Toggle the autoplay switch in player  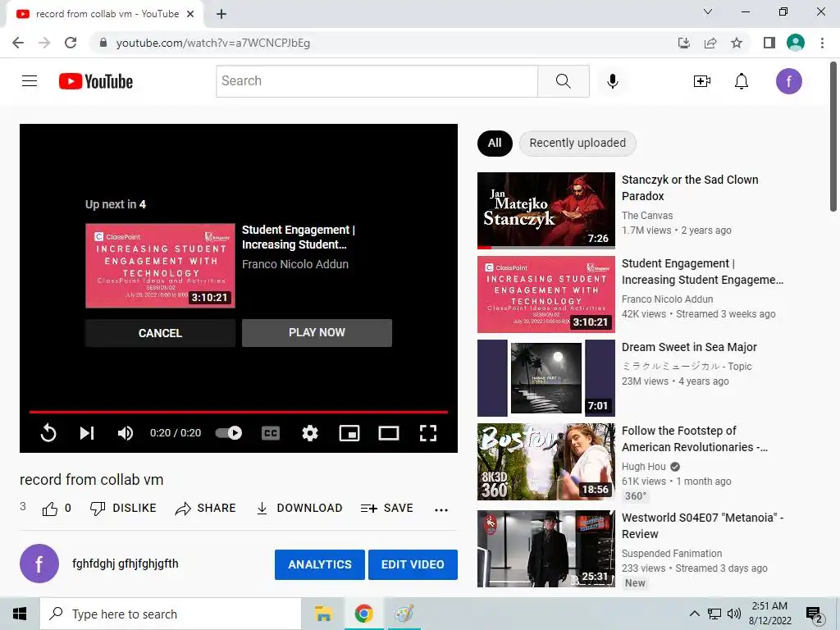tap(229, 433)
